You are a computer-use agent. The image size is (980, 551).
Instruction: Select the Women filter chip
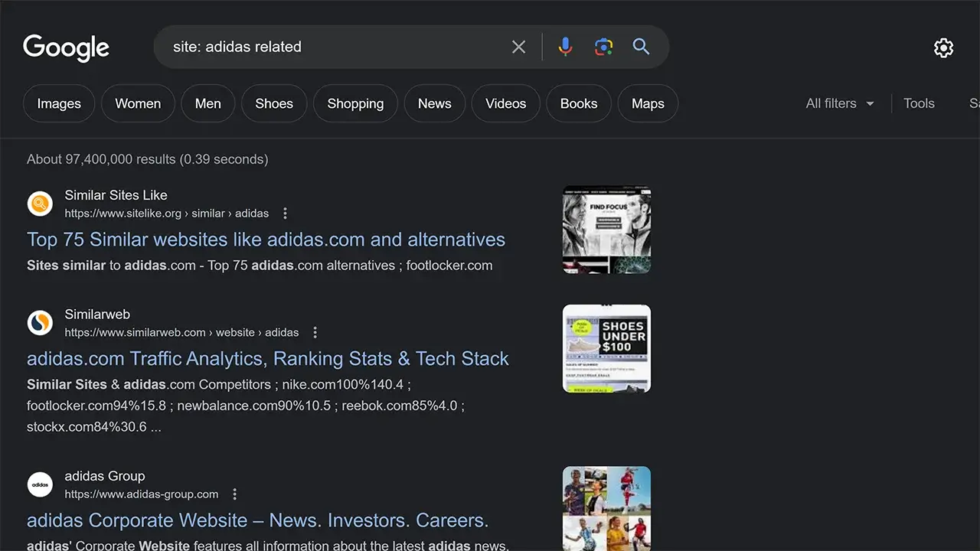tap(138, 103)
